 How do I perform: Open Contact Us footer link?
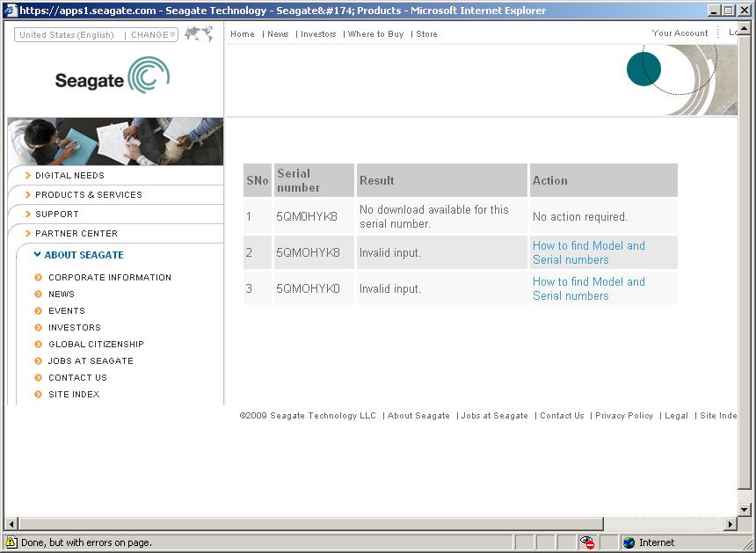(x=562, y=416)
